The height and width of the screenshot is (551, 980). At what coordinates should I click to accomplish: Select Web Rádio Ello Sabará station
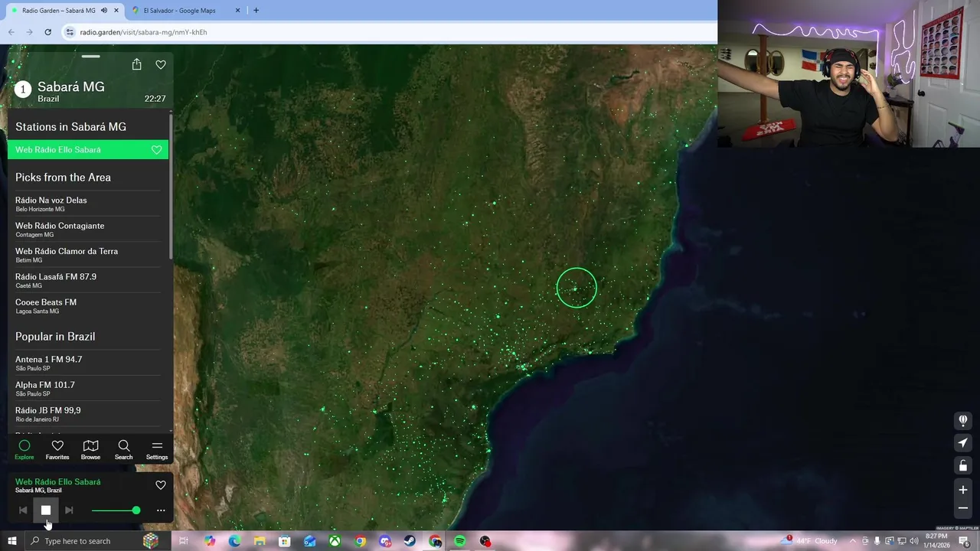click(88, 150)
